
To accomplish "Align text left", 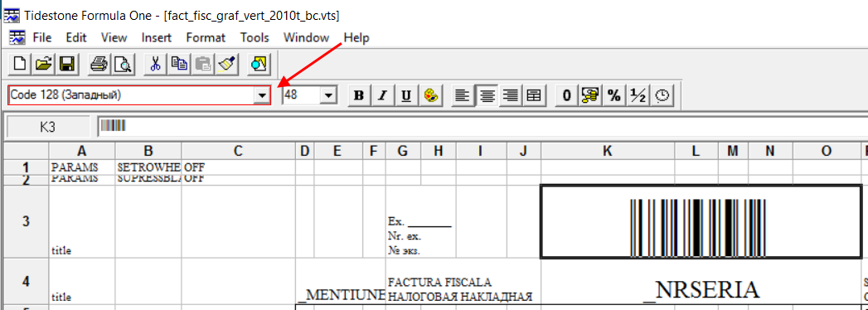I will 462,96.
